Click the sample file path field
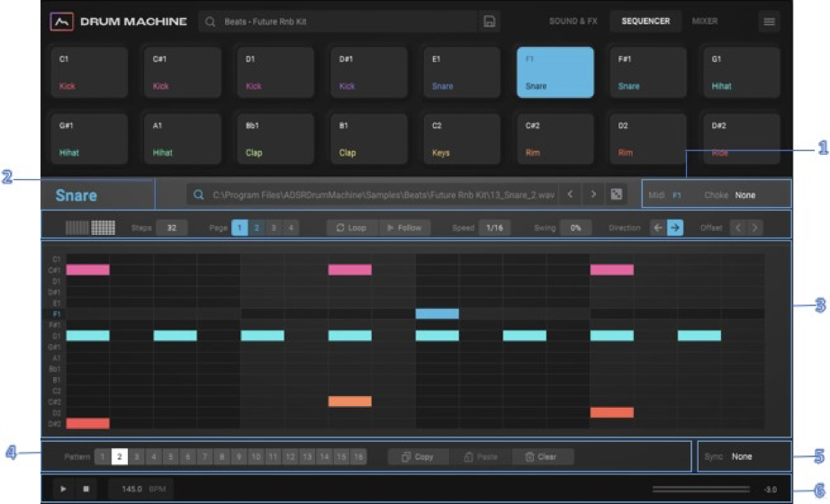 point(373,194)
